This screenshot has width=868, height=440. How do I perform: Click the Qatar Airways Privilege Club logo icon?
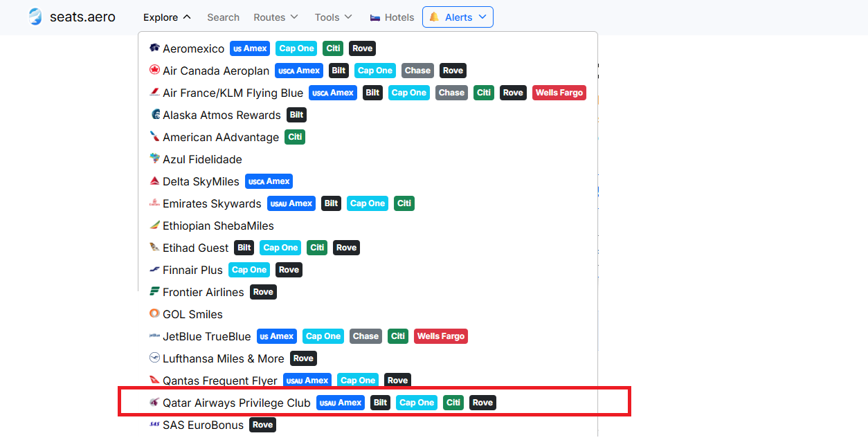154,402
